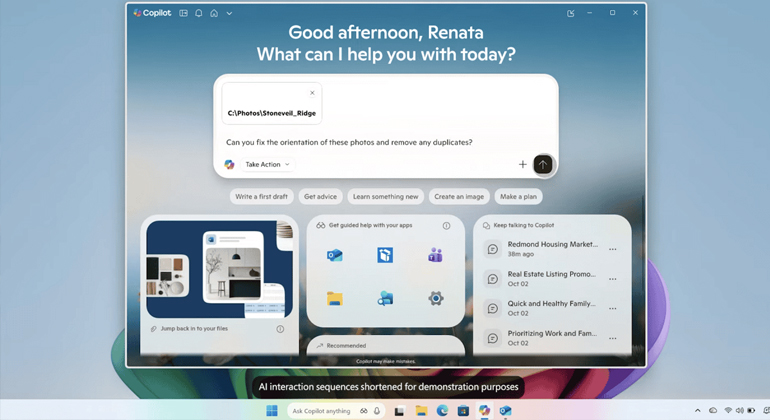Expand the Take Action dropdown
770x420 pixels.
click(267, 164)
